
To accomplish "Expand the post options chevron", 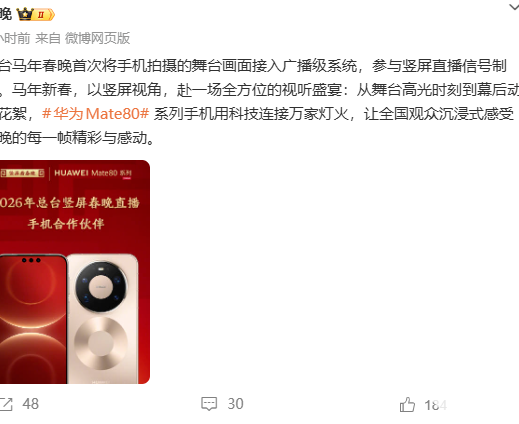I will [x=514, y=7].
